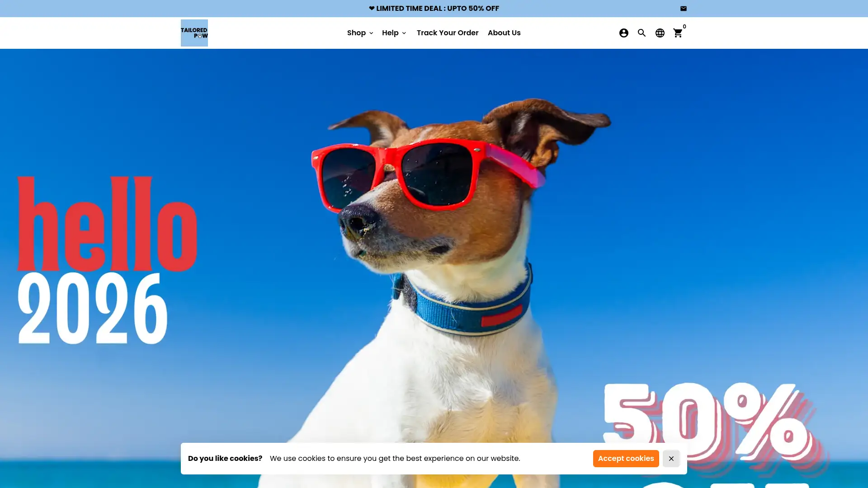Expand the Shop dropdown chevron

pos(371,33)
